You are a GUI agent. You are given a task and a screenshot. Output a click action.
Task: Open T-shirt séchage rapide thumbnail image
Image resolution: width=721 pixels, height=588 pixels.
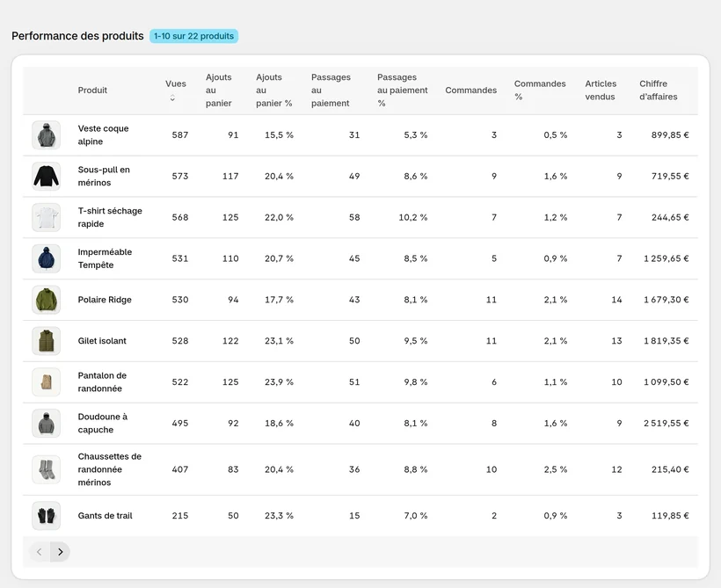tap(46, 217)
